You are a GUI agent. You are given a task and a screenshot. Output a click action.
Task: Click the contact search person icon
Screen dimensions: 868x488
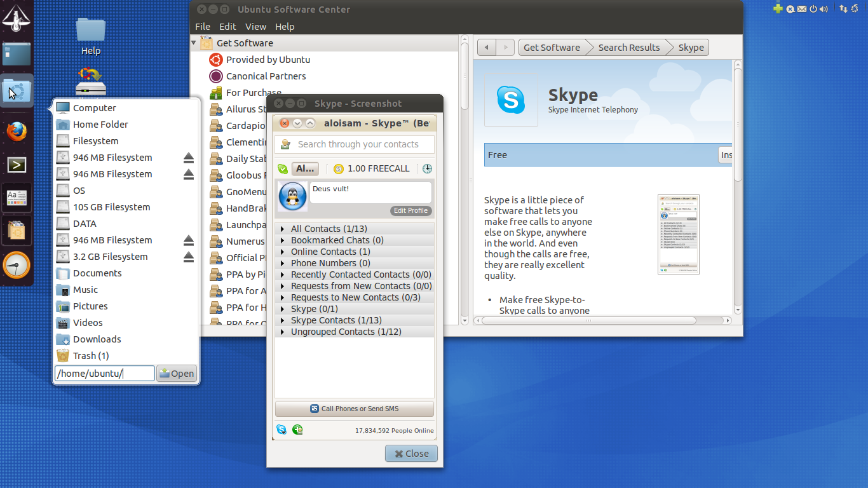tap(285, 144)
